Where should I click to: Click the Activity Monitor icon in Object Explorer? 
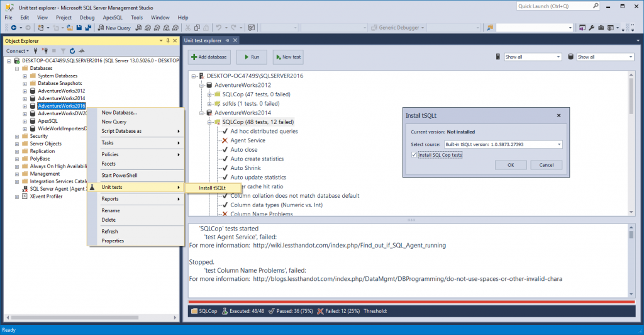[x=82, y=51]
